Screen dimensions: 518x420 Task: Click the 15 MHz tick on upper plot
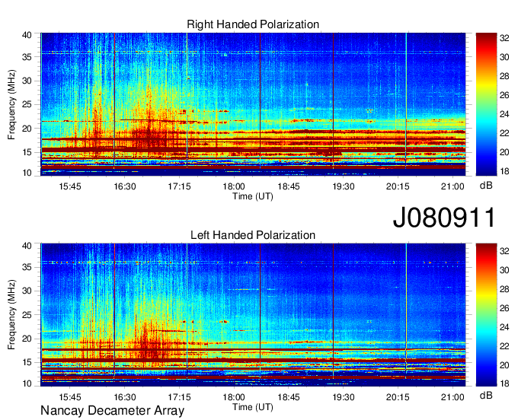27,152
